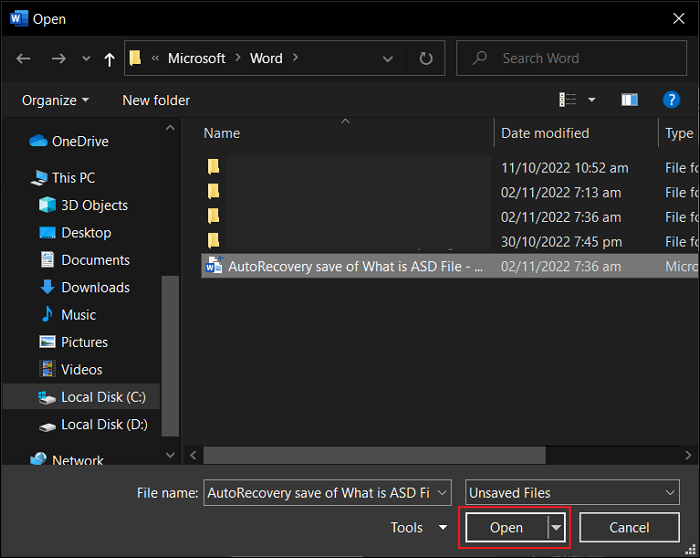Screen dimensions: 700x558
Task: Toggle the preview pane
Action: coord(629,100)
